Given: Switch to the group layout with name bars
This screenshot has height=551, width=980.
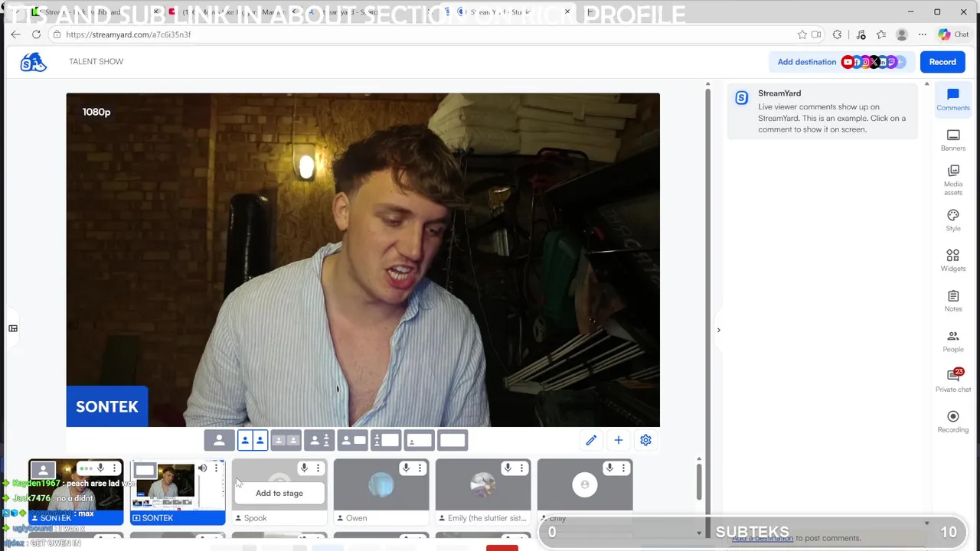Looking at the screenshot, I should (x=286, y=440).
